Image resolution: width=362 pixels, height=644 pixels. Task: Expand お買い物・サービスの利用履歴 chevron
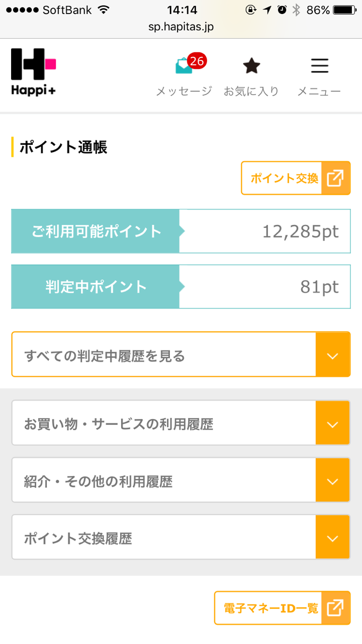click(x=332, y=424)
